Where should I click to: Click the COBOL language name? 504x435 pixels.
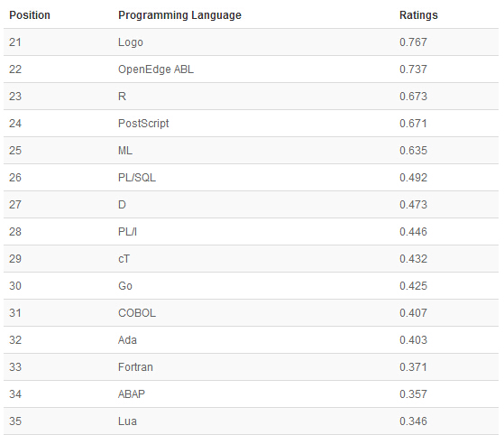(x=137, y=313)
